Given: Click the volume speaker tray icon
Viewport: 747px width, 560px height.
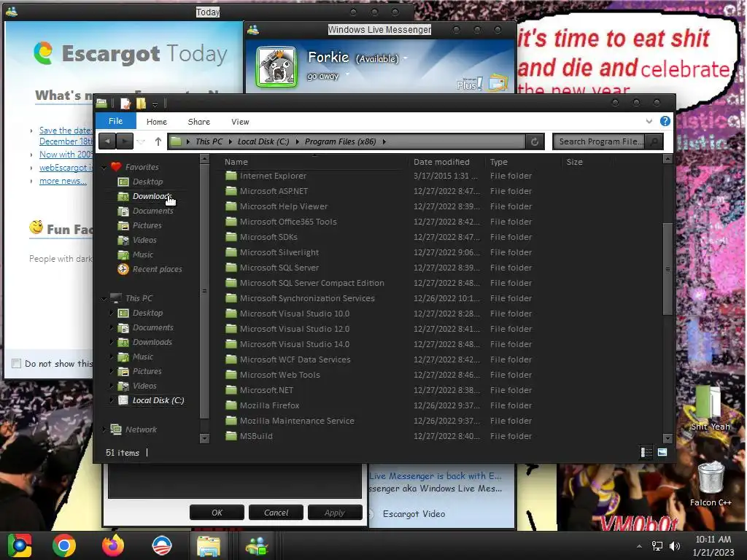Looking at the screenshot, I should click(675, 545).
